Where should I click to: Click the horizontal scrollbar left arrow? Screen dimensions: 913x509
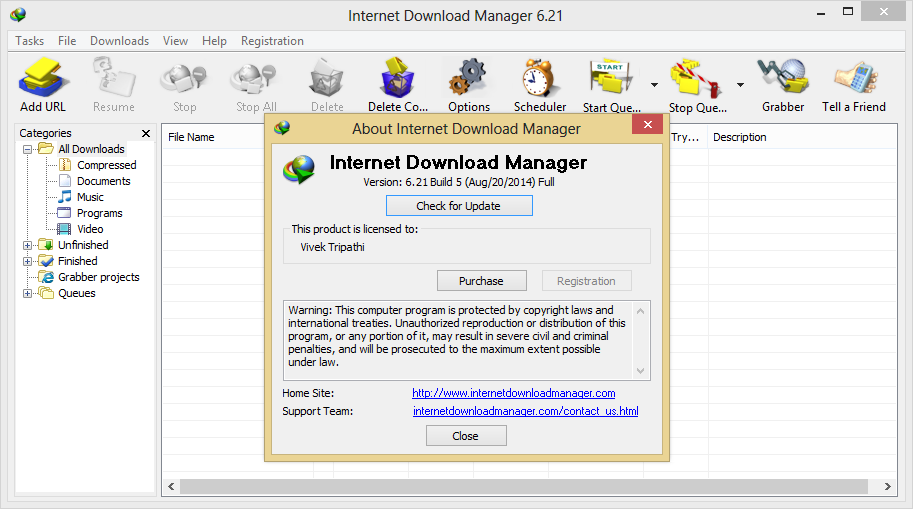point(171,486)
